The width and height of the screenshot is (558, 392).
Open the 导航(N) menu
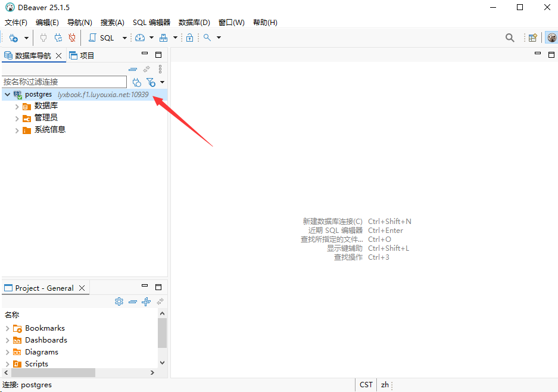pyautogui.click(x=80, y=23)
